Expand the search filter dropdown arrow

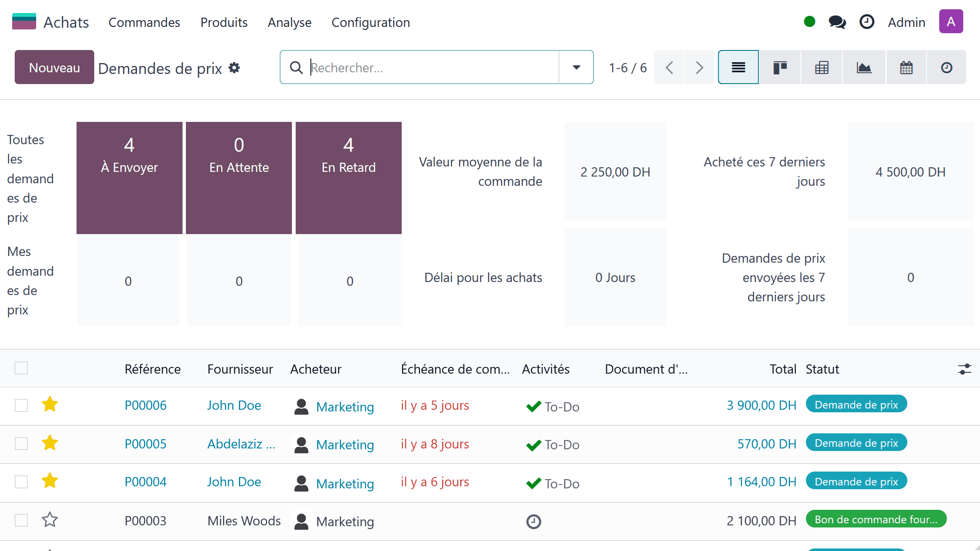[x=576, y=67]
